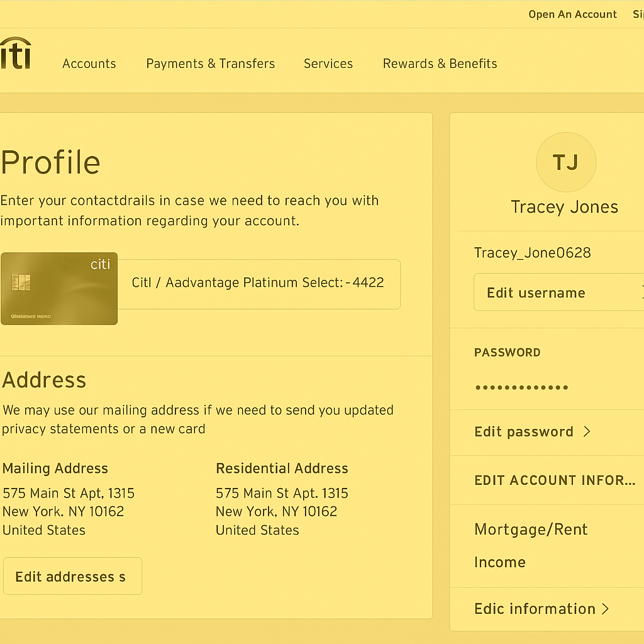Click the Tracey_Jone0628 username text

point(532,253)
